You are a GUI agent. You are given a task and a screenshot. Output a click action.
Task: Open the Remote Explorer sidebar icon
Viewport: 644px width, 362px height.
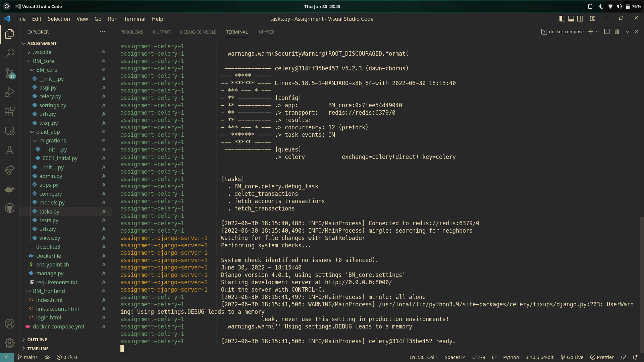tap(10, 131)
